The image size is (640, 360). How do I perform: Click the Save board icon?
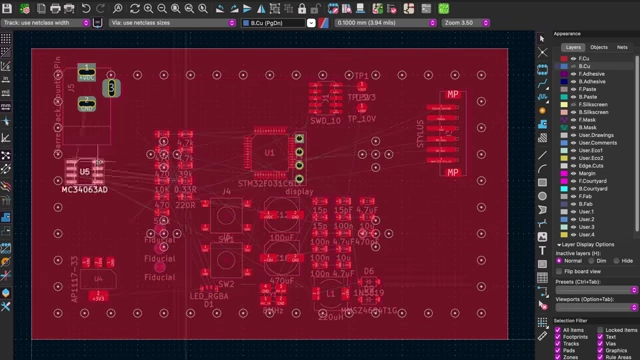click(7, 8)
